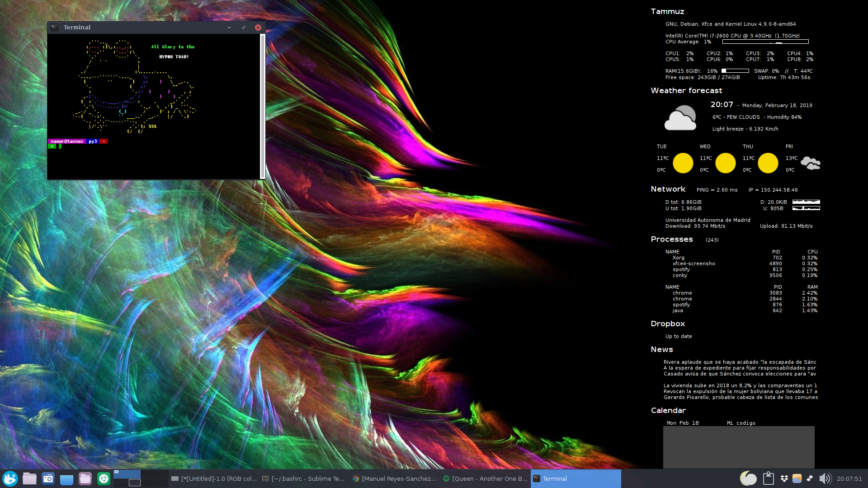This screenshot has height=488, width=868.
Task: Click the Terminal taskbar button
Action: tap(575, 479)
